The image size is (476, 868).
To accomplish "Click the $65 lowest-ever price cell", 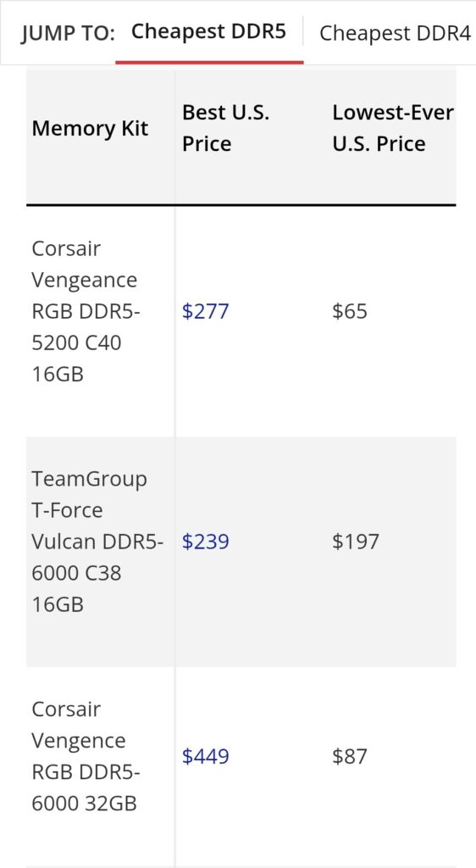I will point(350,311).
